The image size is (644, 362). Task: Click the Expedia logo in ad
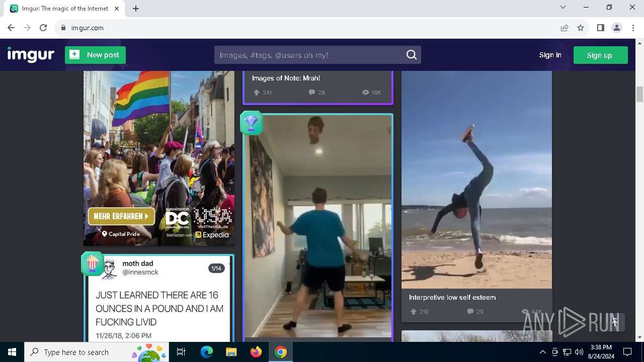point(212,235)
